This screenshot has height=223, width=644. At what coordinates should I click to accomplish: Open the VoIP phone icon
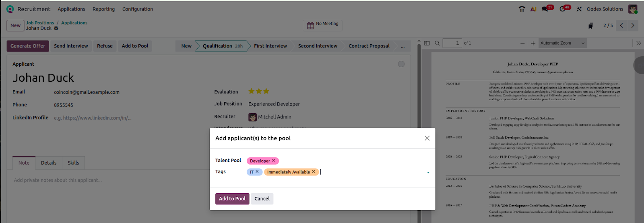pos(522,9)
